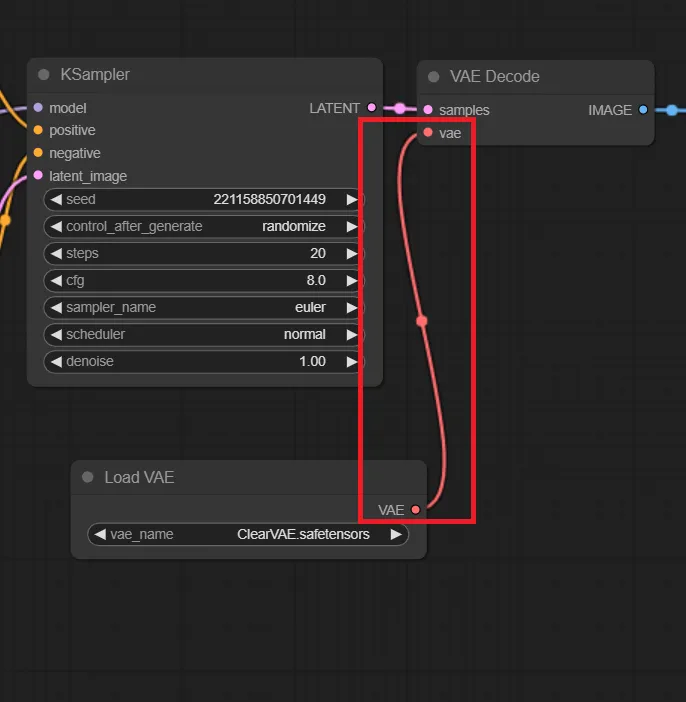Screen dimensions: 686x702
Task: Collapse the KSampler node via its dot
Action: pyautogui.click(x=44, y=75)
